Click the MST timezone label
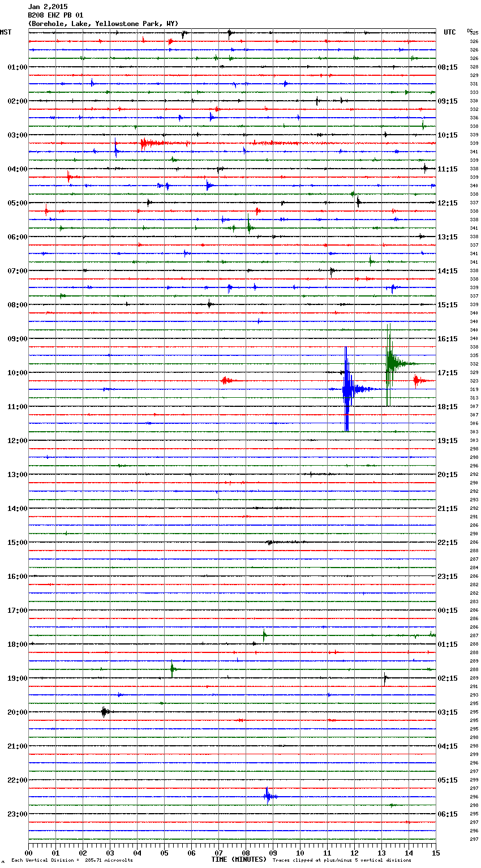481x868 pixels. (x=6, y=32)
